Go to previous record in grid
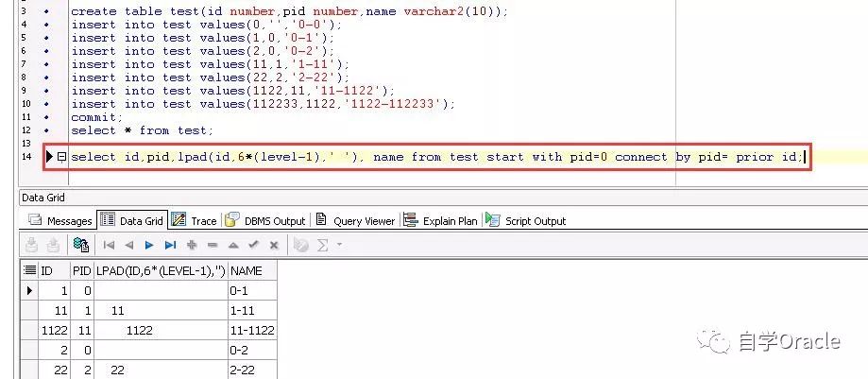The height and width of the screenshot is (379, 868). (129, 245)
